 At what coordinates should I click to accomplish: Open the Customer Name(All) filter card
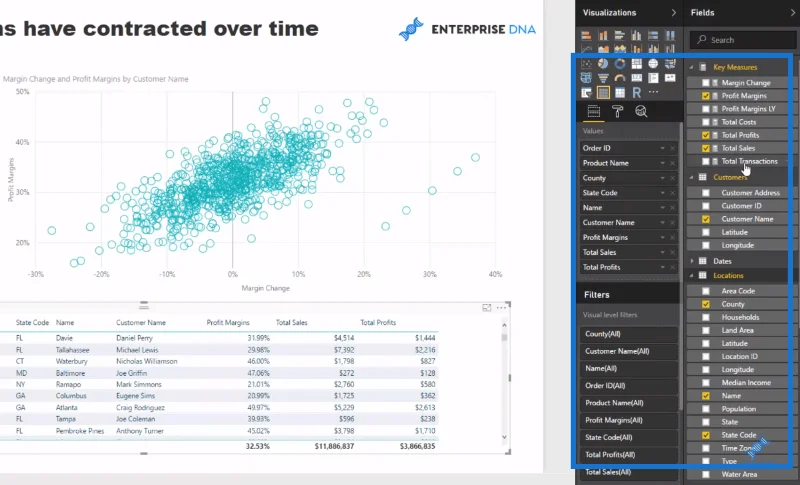[x=629, y=351]
